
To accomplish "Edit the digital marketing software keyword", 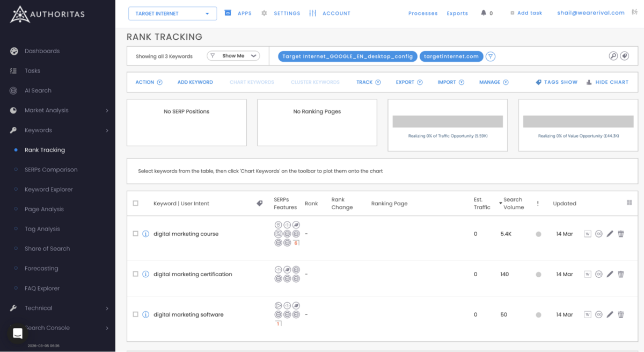I will coord(610,314).
